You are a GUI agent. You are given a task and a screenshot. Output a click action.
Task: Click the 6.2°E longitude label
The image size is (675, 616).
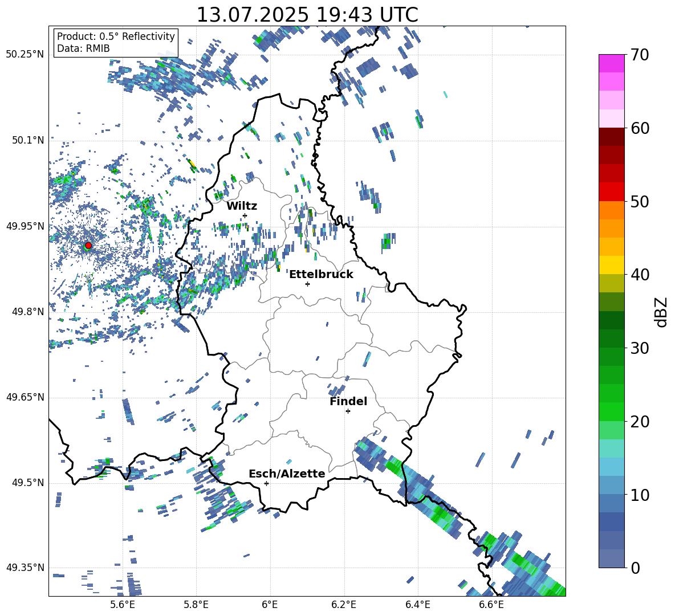pos(344,605)
